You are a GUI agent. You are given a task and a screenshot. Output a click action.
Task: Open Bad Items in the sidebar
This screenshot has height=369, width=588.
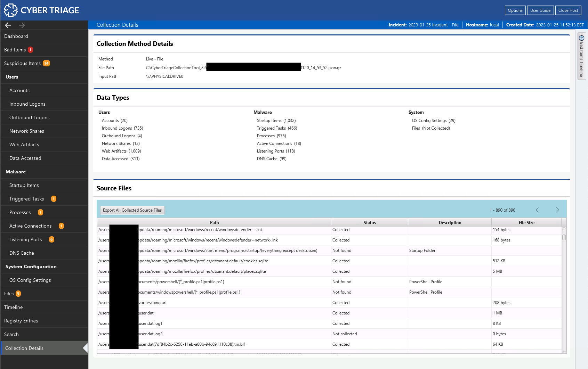[x=44, y=50]
